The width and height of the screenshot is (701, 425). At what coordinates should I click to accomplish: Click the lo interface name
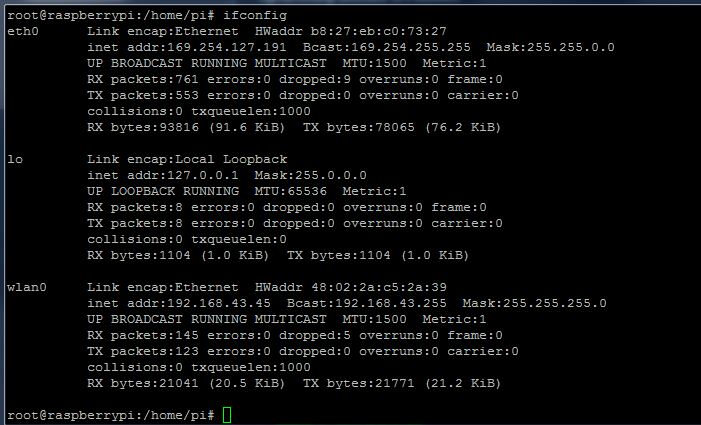[15, 159]
